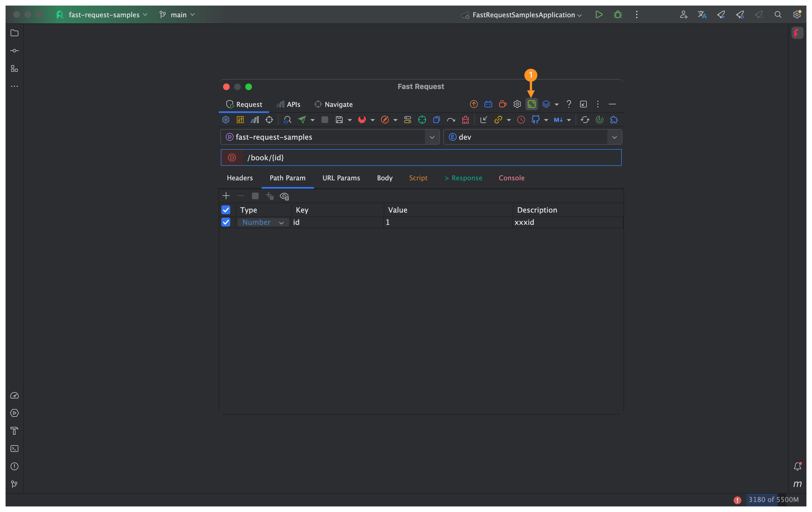Click the pink clear broom icon
Screen dimensions: 812x512
(x=465, y=119)
